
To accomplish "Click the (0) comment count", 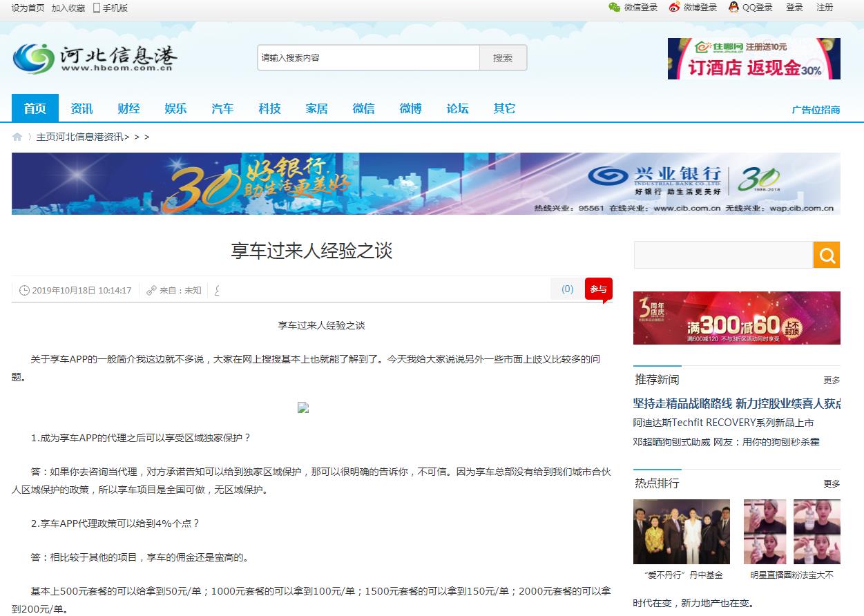I will point(568,289).
